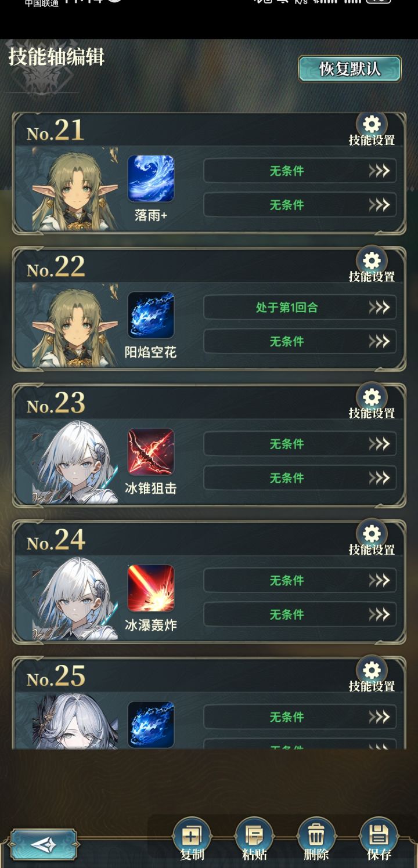Open skill settings gear for No.23

point(372,397)
